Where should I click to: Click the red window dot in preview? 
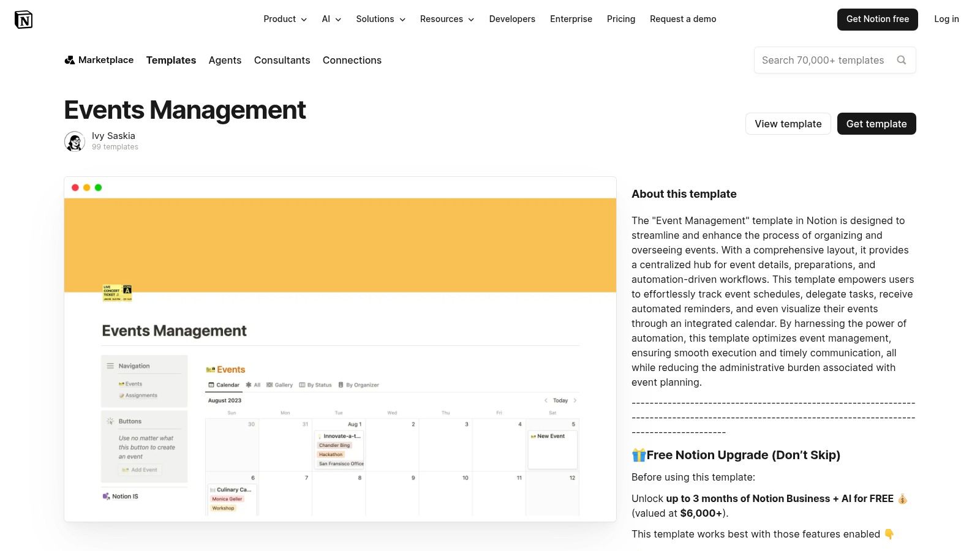point(75,188)
